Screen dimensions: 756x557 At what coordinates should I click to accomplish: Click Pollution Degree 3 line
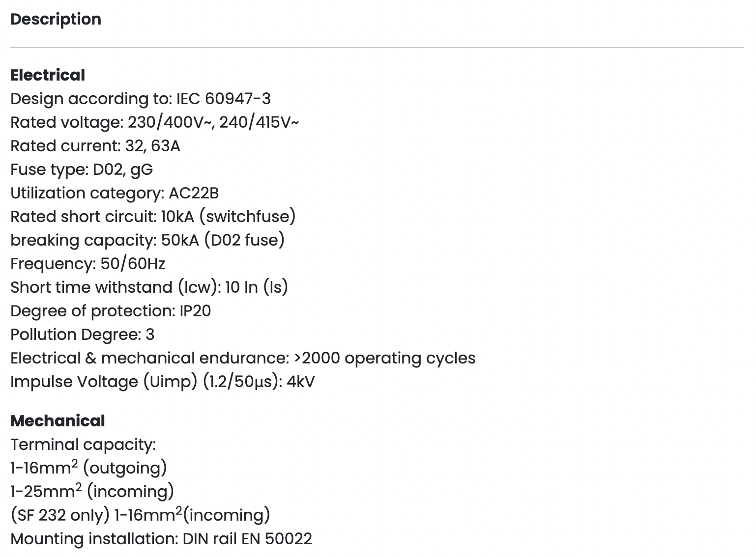[x=83, y=334]
